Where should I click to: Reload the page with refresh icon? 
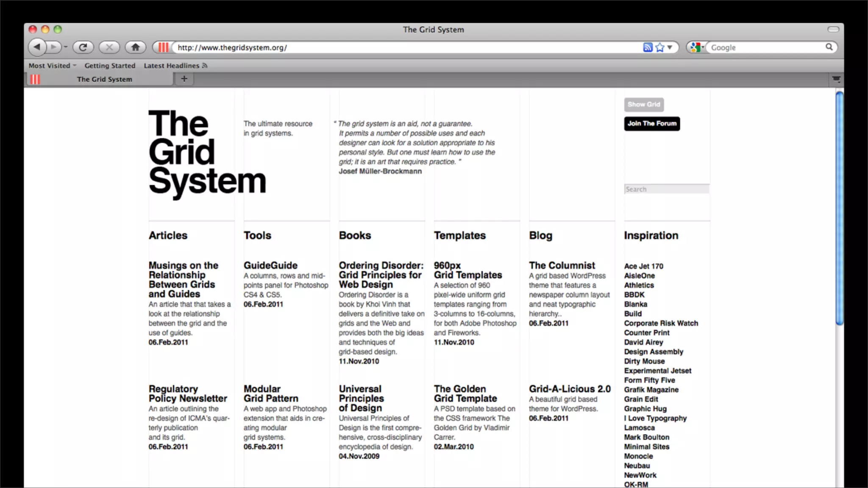83,47
